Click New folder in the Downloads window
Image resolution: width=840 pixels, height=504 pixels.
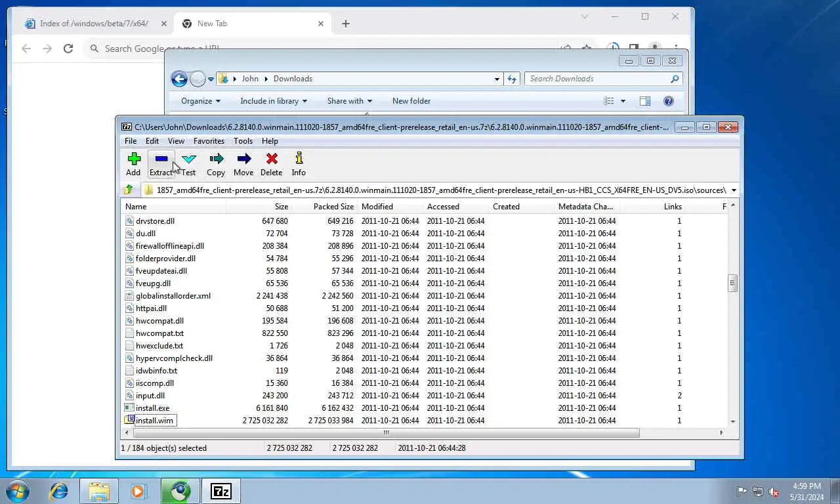(411, 101)
